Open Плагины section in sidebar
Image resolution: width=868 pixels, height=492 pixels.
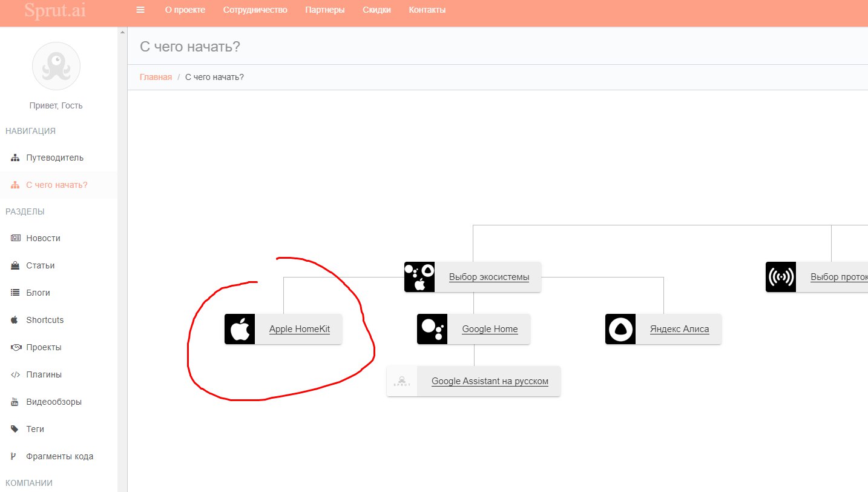point(59,374)
